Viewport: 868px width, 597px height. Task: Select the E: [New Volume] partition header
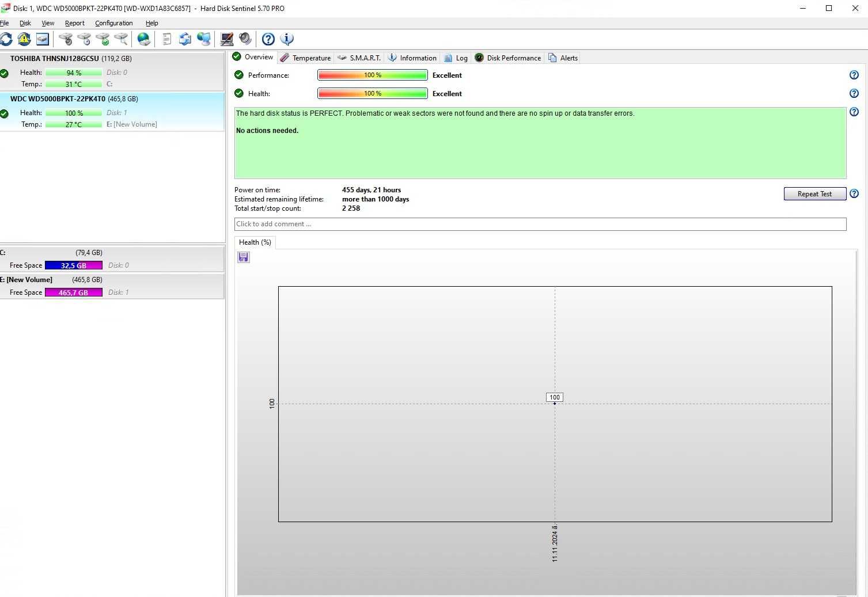coord(112,280)
